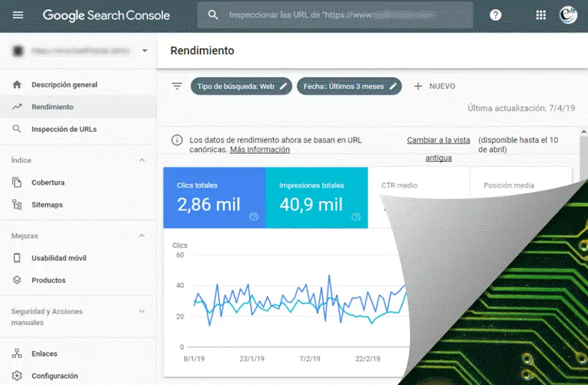This screenshot has width=588, height=385.
Task: Click the Rendimiento page heading
Action: [202, 50]
